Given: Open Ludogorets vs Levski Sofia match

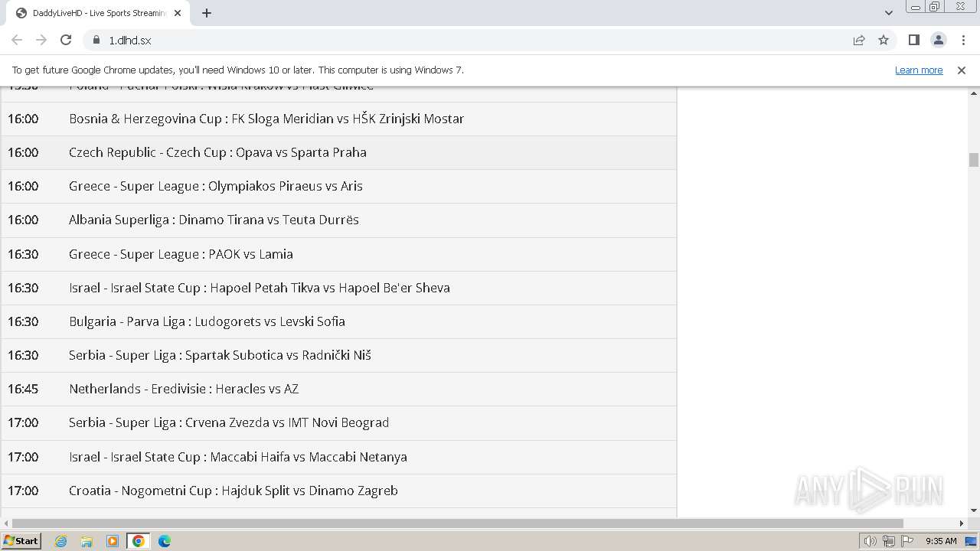Looking at the screenshot, I should pyautogui.click(x=338, y=321).
